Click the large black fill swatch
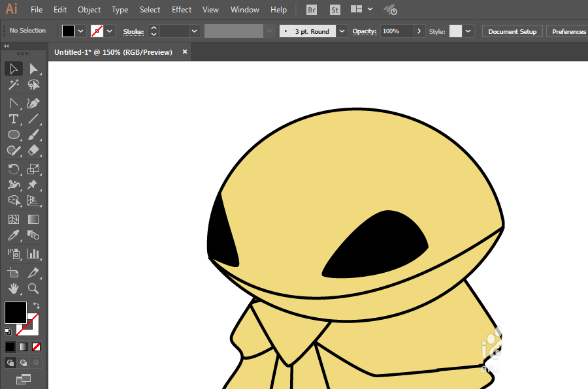 point(16,312)
